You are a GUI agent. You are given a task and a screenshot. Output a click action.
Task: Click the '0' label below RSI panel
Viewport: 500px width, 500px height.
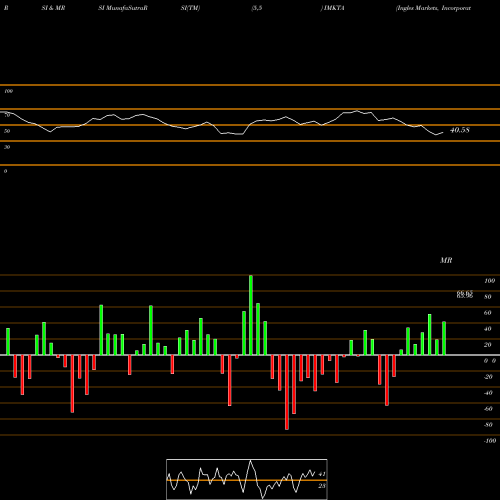click(x=5, y=171)
